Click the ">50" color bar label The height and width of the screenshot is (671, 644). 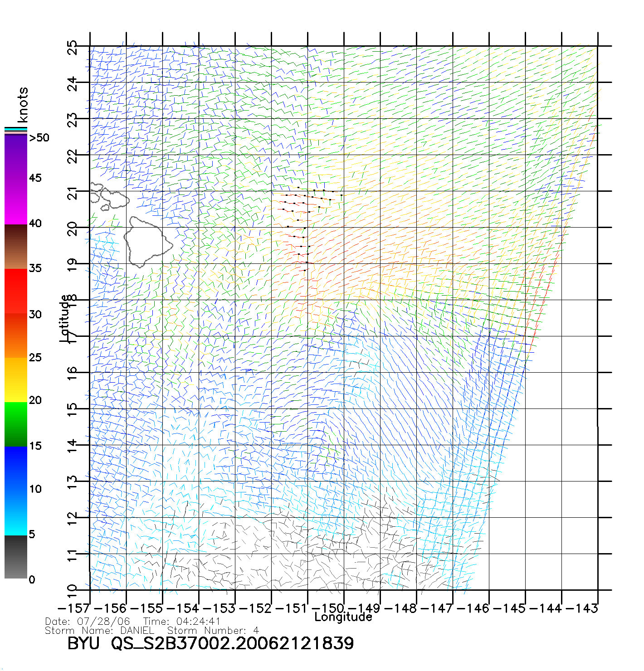click(x=39, y=138)
